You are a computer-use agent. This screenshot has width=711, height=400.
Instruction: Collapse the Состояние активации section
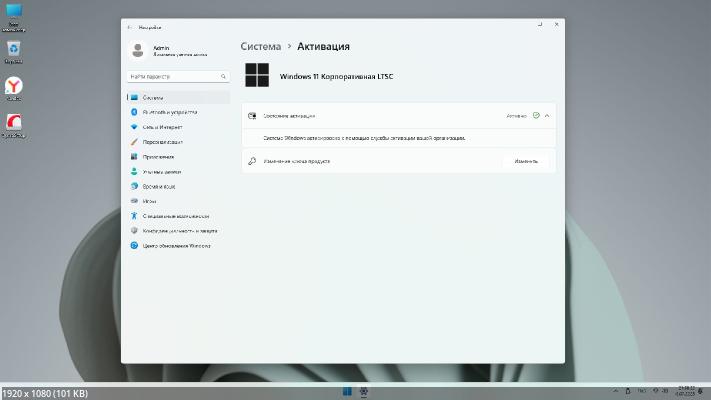click(x=547, y=116)
